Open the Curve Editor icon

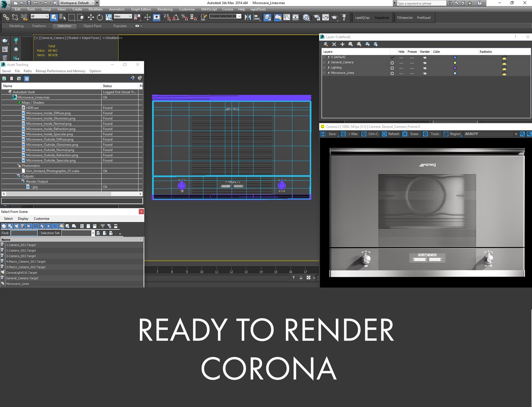[x=287, y=17]
